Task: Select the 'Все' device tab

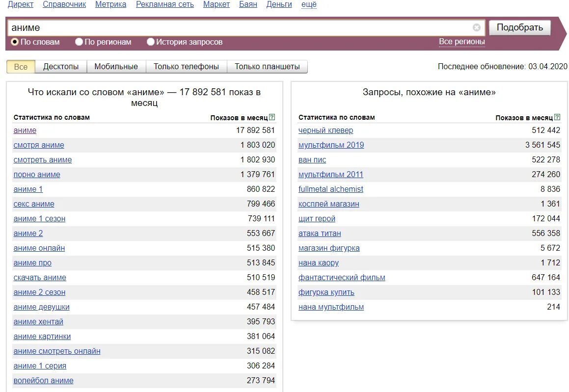Action: 21,67
